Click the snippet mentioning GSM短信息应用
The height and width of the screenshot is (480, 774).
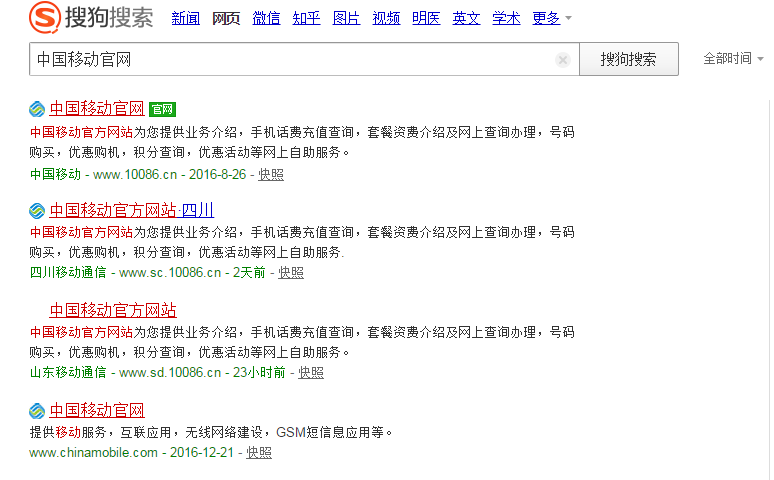(x=211, y=433)
